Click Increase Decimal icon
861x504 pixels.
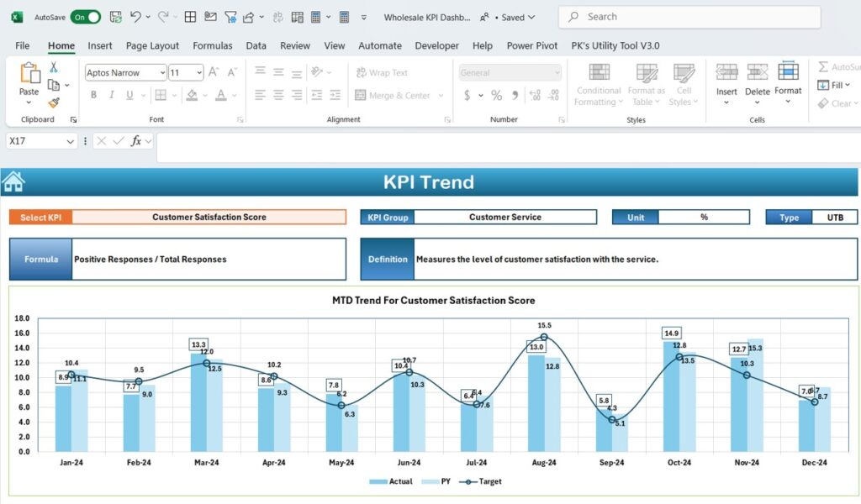[x=535, y=96]
